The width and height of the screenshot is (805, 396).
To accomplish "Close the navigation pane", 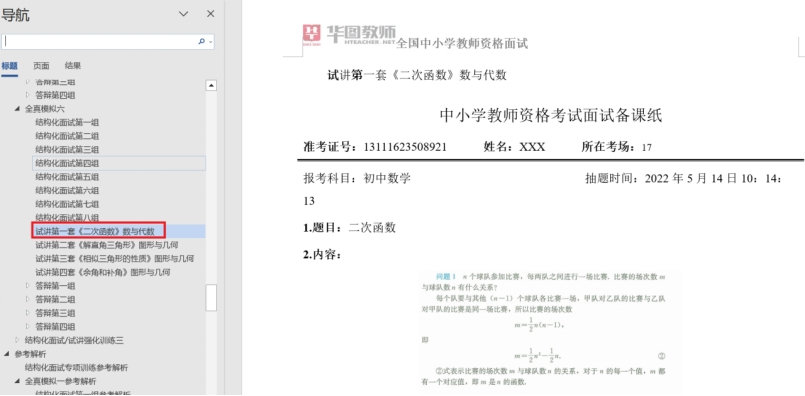I will [210, 14].
